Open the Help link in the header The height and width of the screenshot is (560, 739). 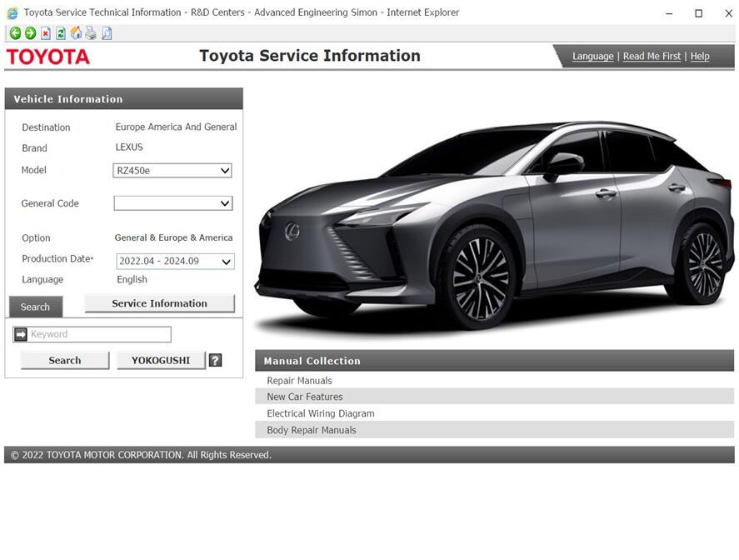[700, 56]
